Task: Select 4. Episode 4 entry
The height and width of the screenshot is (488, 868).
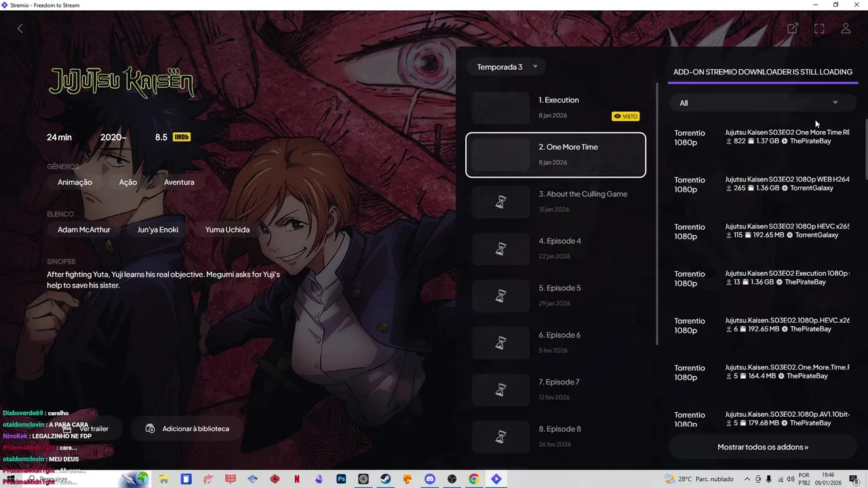Action: [x=556, y=249]
